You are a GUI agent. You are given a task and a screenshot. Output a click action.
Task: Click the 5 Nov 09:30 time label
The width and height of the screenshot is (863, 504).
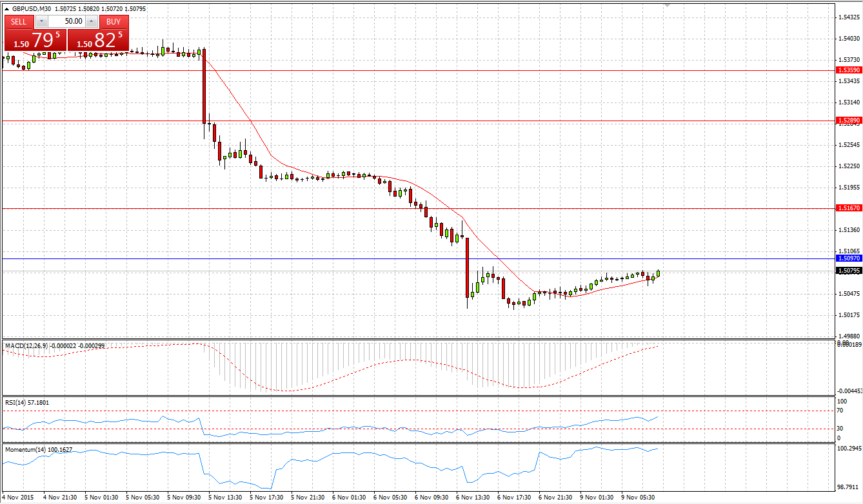tap(184, 498)
